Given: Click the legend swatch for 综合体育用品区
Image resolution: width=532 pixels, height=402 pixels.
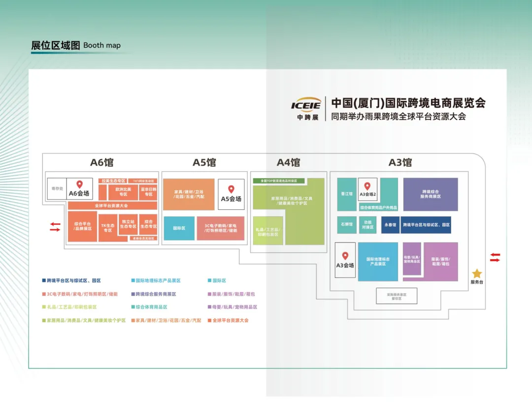Looking at the screenshot, I should click(133, 307).
